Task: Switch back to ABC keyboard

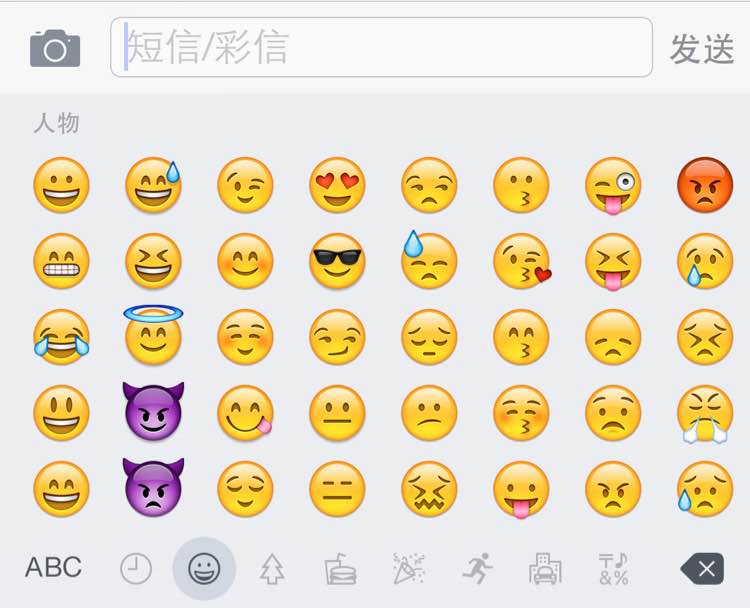Action: [53, 567]
